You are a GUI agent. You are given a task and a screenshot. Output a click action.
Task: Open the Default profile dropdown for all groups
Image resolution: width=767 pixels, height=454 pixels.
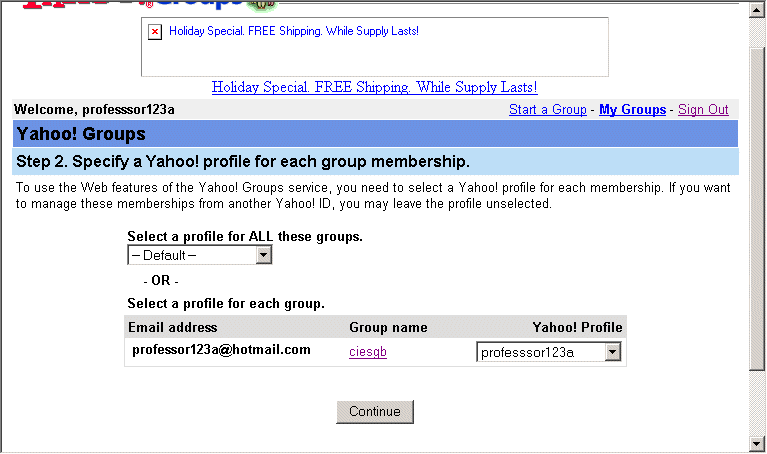click(x=200, y=255)
